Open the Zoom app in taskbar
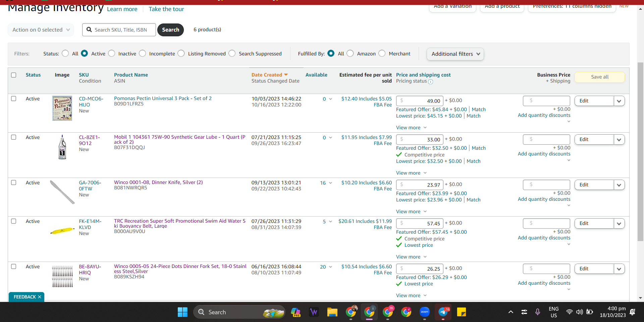The height and width of the screenshot is (322, 644). (425, 312)
